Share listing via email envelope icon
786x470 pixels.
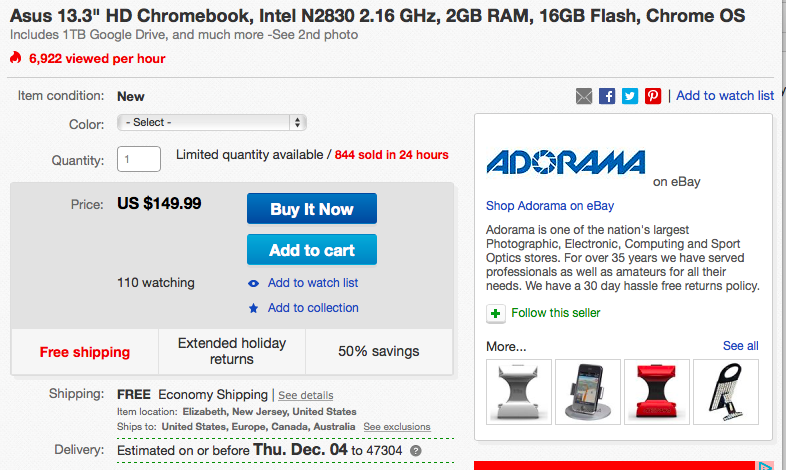click(584, 96)
